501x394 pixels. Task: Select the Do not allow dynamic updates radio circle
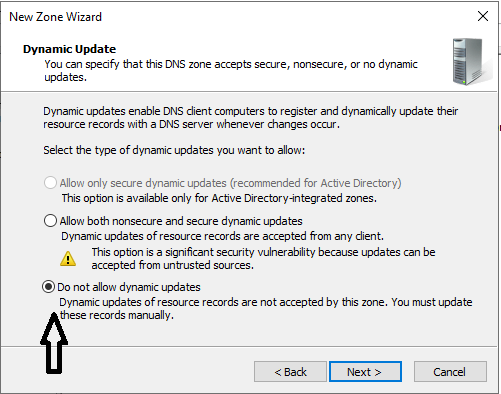point(48,287)
